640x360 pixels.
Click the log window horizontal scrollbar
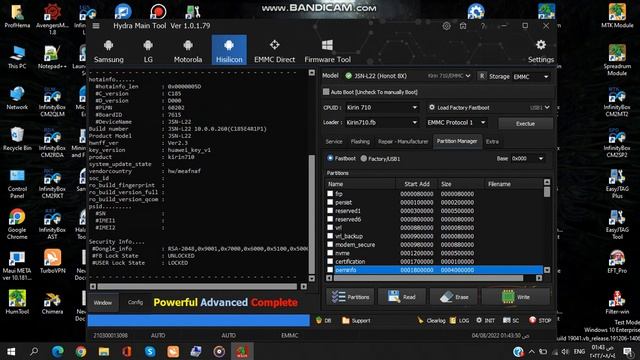[198, 287]
